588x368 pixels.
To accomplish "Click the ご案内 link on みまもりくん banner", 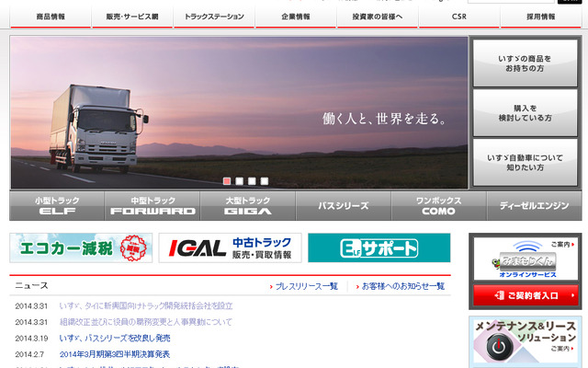I will (x=562, y=245).
